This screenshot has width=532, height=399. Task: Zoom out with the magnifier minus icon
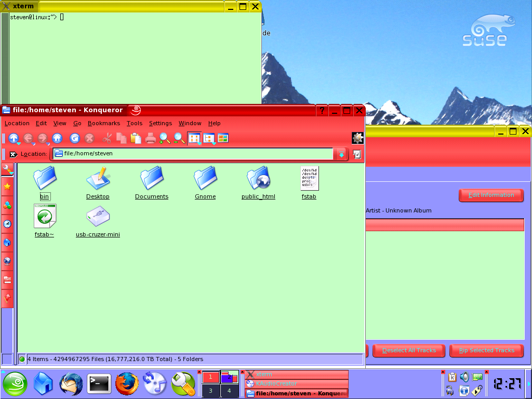click(179, 138)
